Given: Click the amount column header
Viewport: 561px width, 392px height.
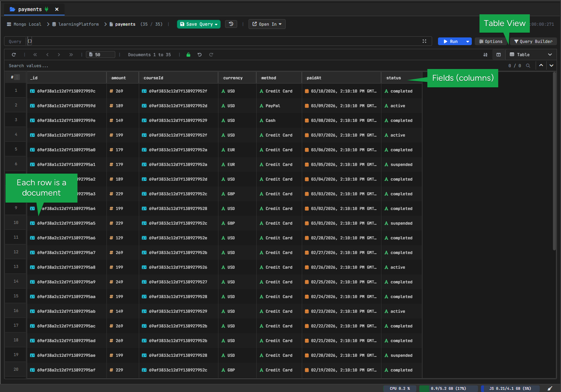Looking at the screenshot, I should pos(123,78).
